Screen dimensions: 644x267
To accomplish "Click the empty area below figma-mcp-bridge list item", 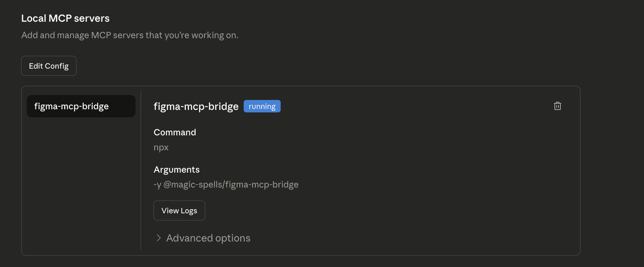I will [x=81, y=183].
